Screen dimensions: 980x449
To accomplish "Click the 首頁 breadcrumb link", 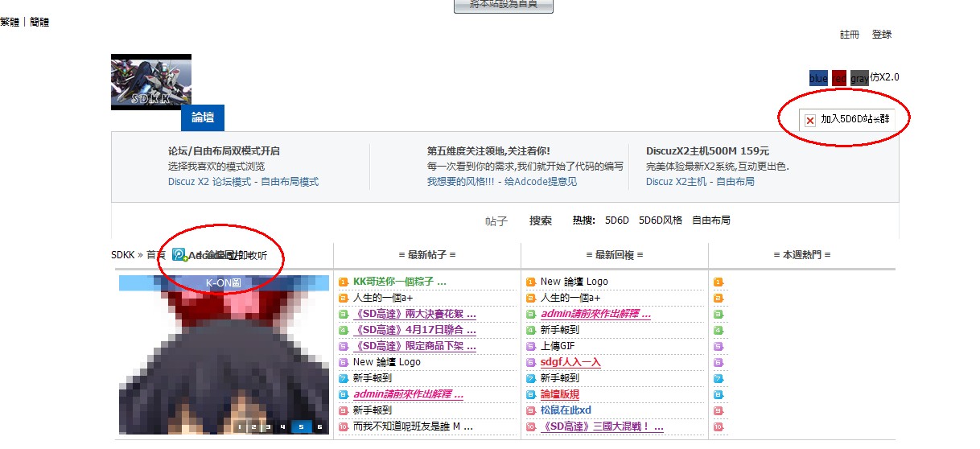I will (156, 255).
